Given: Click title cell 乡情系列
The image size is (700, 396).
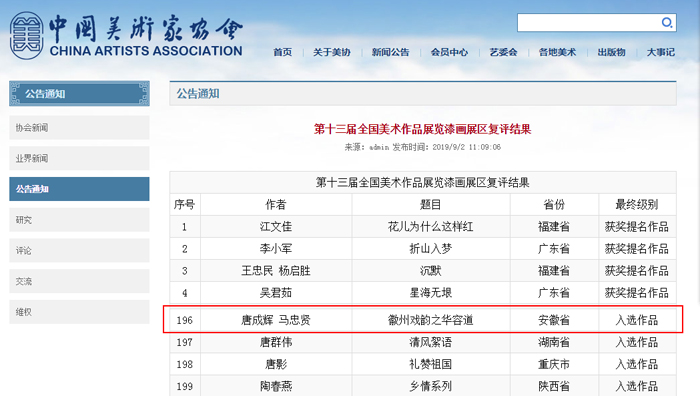Looking at the screenshot, I should click(x=431, y=386).
